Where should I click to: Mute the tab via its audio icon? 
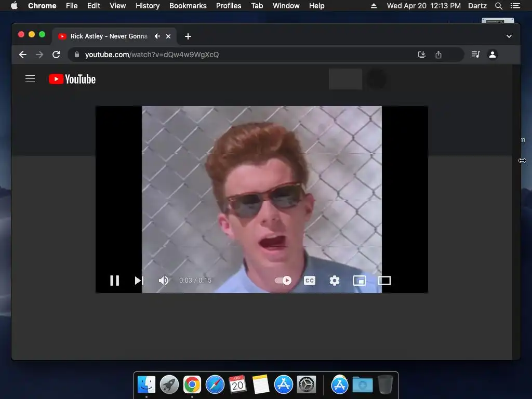click(x=157, y=36)
